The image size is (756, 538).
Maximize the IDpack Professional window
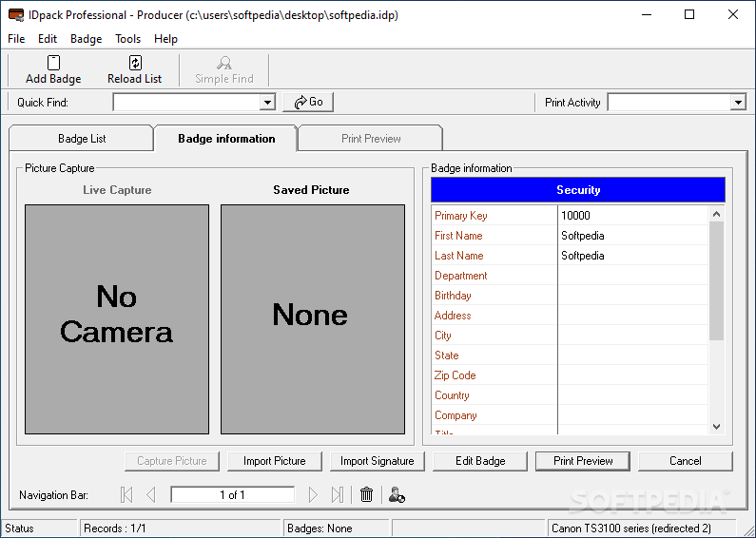pos(689,14)
